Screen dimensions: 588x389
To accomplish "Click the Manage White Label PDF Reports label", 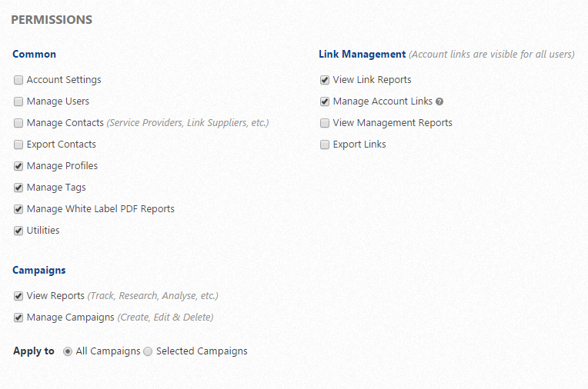I will coord(100,209).
